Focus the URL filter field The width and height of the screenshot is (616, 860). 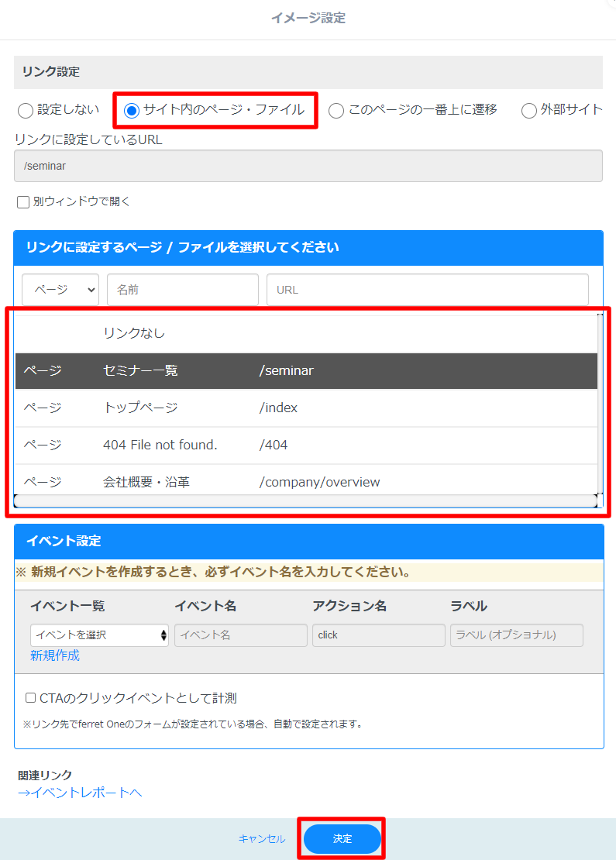(427, 290)
